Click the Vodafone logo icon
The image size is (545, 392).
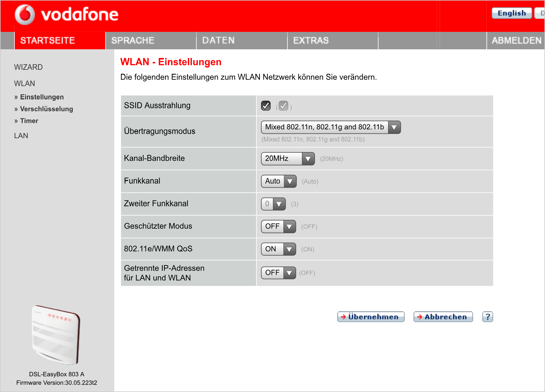(25, 15)
